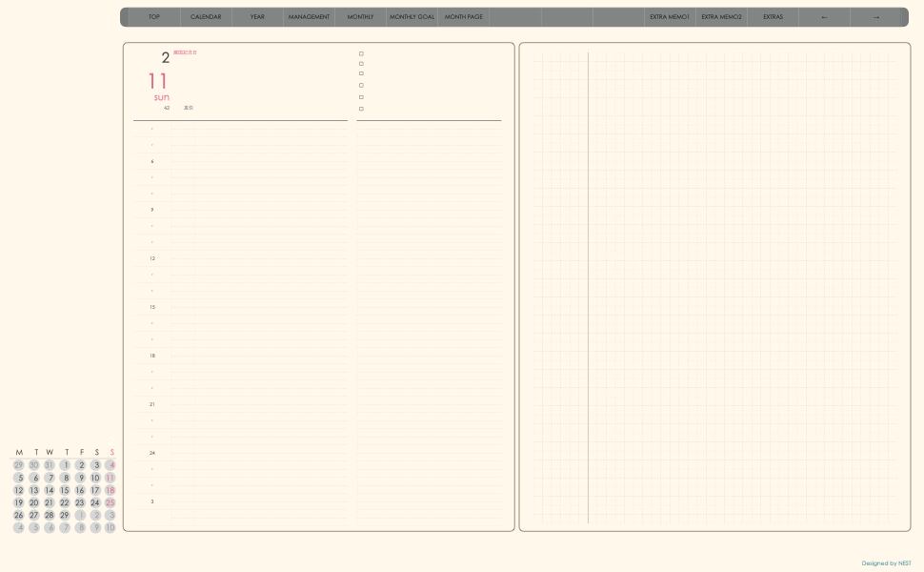Click the 18 o'clock time label
Viewport: 924px width, 572px height.
pos(152,357)
